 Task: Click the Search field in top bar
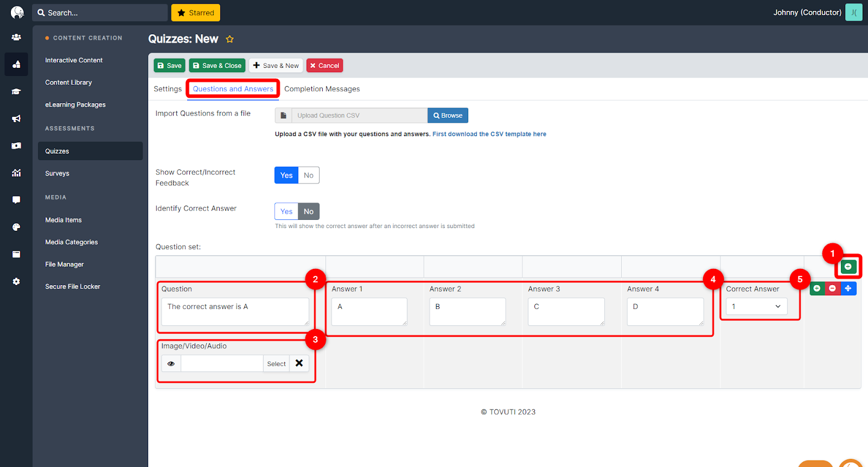click(x=100, y=12)
